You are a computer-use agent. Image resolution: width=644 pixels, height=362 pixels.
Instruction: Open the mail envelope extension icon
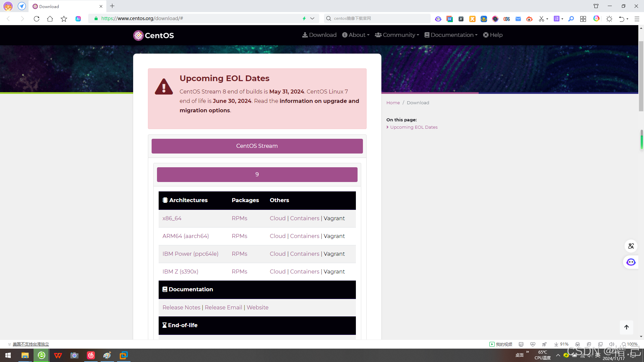(x=518, y=19)
